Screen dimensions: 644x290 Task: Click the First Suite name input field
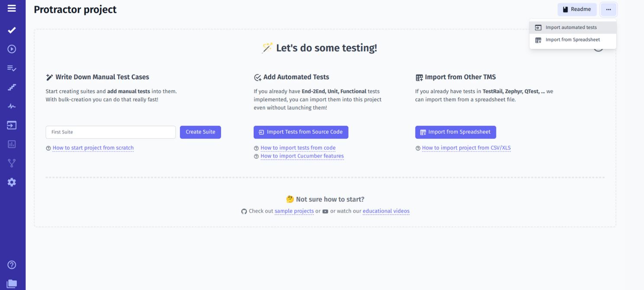point(110,132)
